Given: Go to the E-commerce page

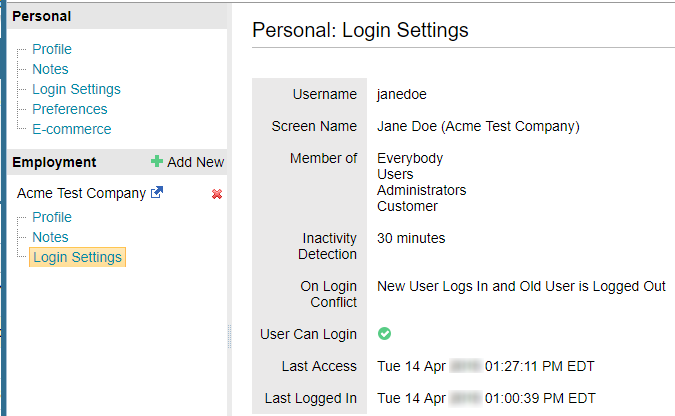Looking at the screenshot, I should click(71, 129).
